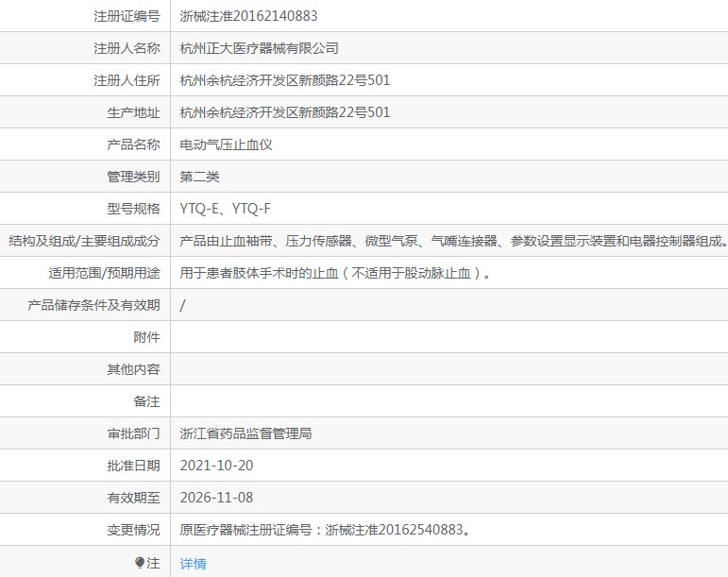The width and height of the screenshot is (728, 577).
Task: Select the product name 电动气压止血仪
Action: click(x=226, y=144)
